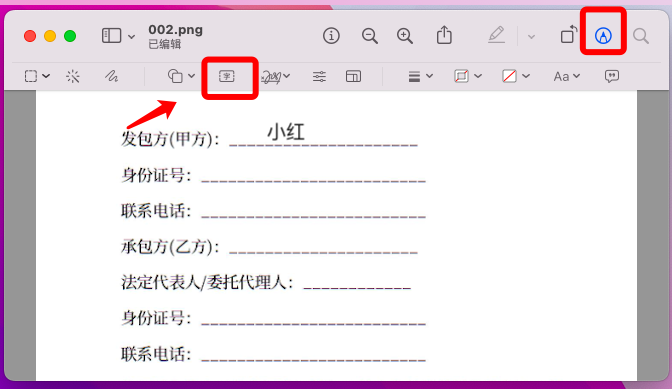The height and width of the screenshot is (389, 672).
Task: Open the Share menu
Action: tap(444, 35)
